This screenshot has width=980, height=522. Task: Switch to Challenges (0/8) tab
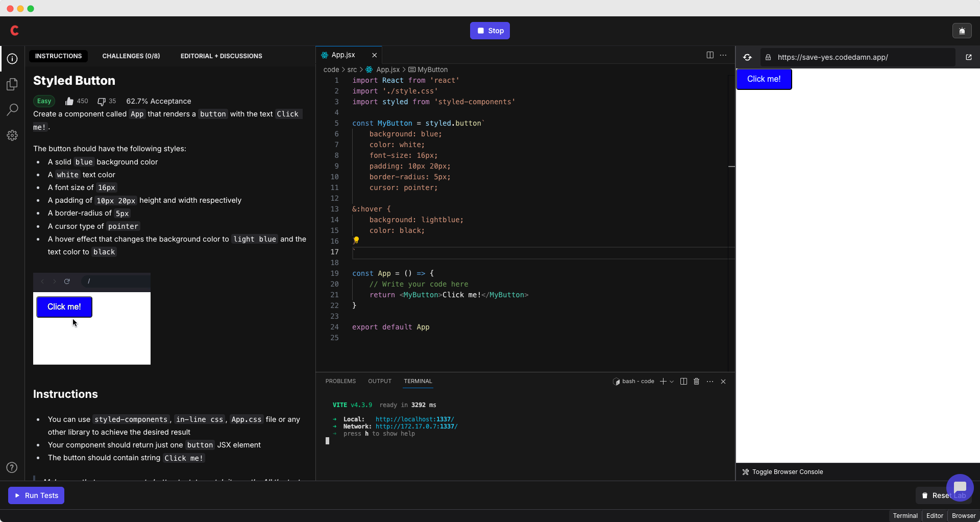(131, 56)
